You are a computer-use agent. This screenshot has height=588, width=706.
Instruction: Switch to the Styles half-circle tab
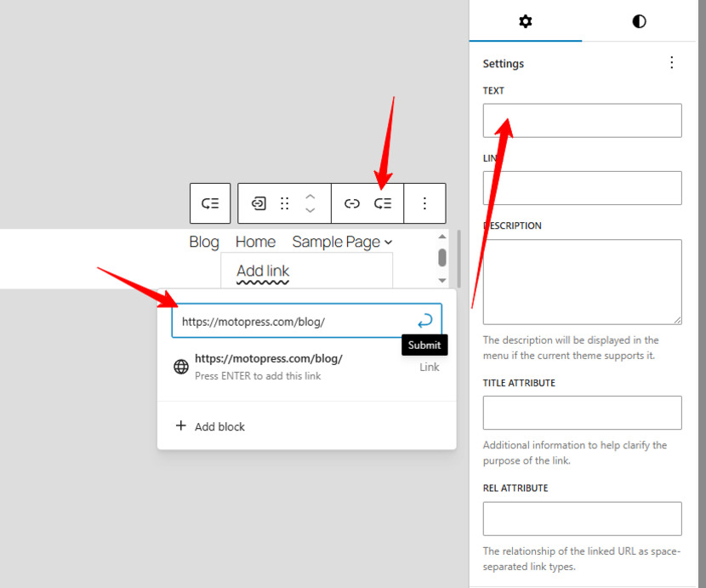(639, 21)
